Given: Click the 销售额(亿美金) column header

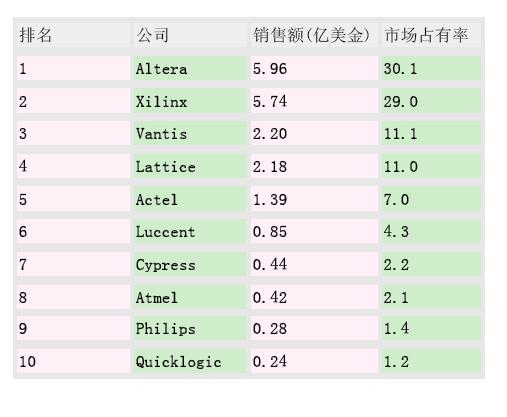Looking at the screenshot, I should [x=314, y=35].
